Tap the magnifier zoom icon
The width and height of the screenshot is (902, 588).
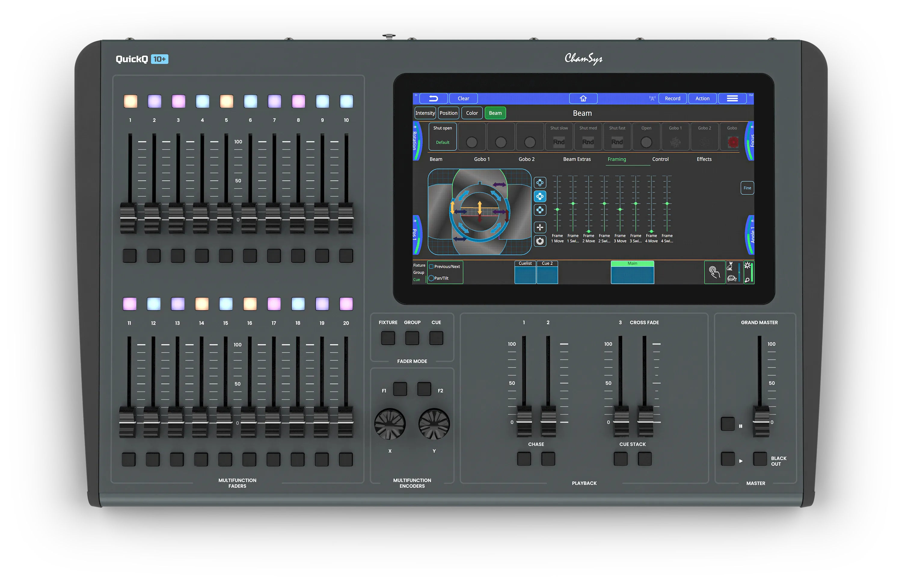747,280
